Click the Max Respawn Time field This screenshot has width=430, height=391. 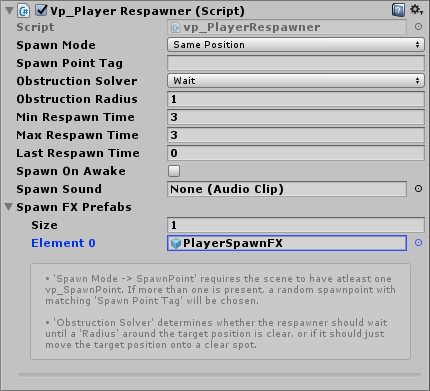pos(296,135)
